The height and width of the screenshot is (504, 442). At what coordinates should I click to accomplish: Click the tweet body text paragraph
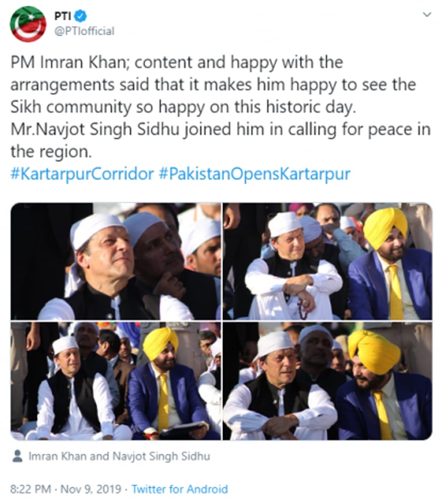[x=220, y=107]
